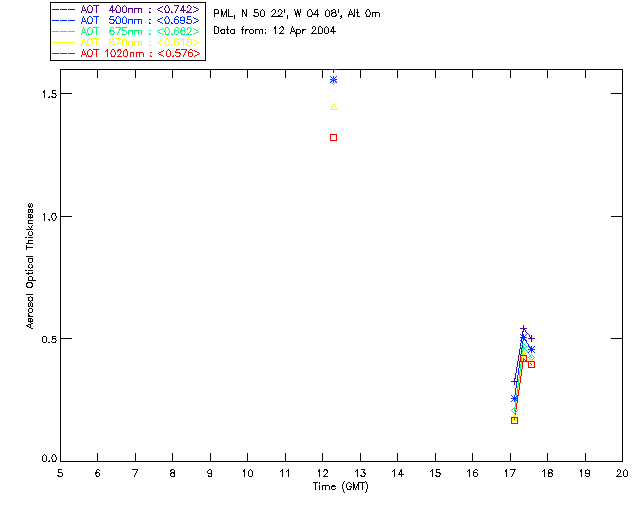Click the x-axis tick label 13
Screen dimensions: 640x512
point(360,473)
